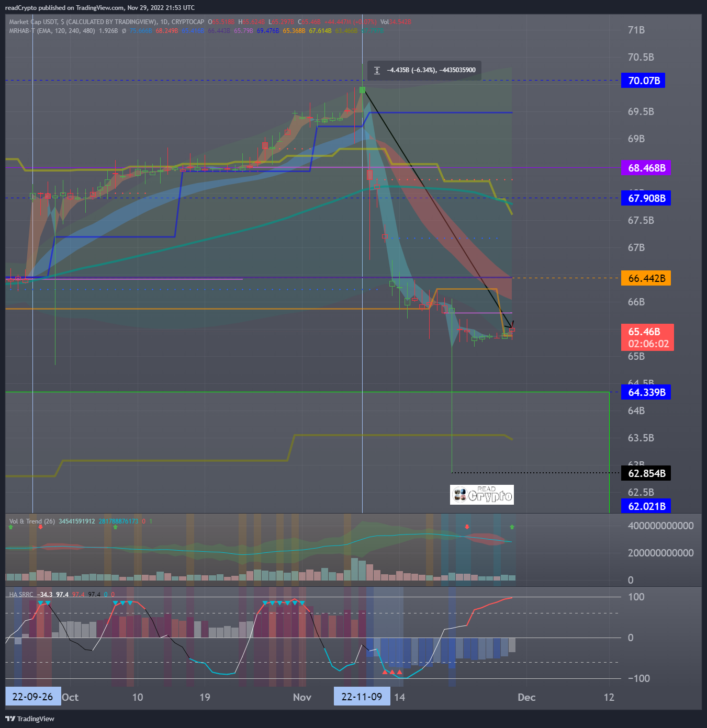Image resolution: width=707 pixels, height=728 pixels.
Task: Select the 62.021B blue price label
Action: coord(646,506)
